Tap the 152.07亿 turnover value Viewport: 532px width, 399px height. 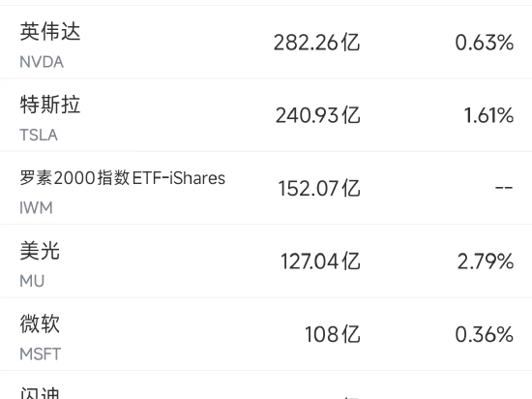click(319, 189)
